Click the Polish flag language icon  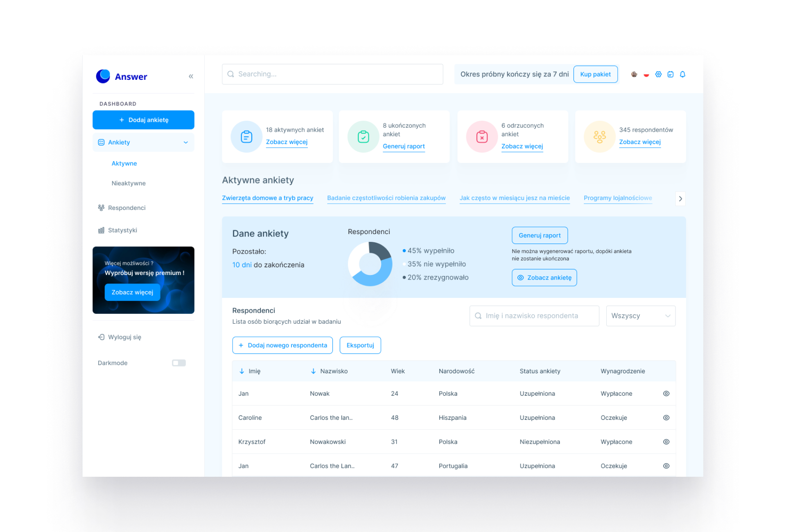point(646,74)
